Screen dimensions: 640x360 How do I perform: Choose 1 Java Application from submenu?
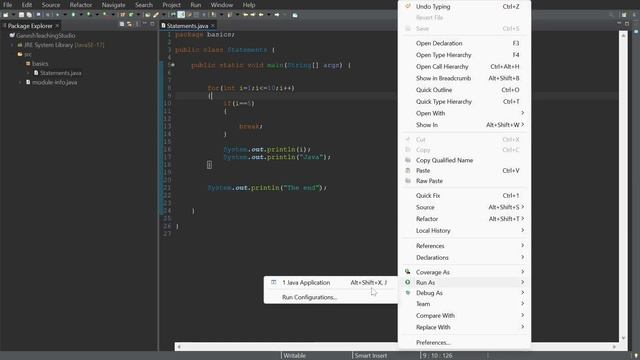(x=331, y=282)
